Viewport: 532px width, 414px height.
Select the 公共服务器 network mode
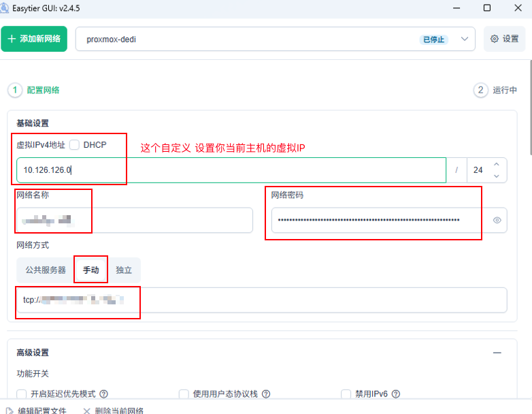pos(46,270)
